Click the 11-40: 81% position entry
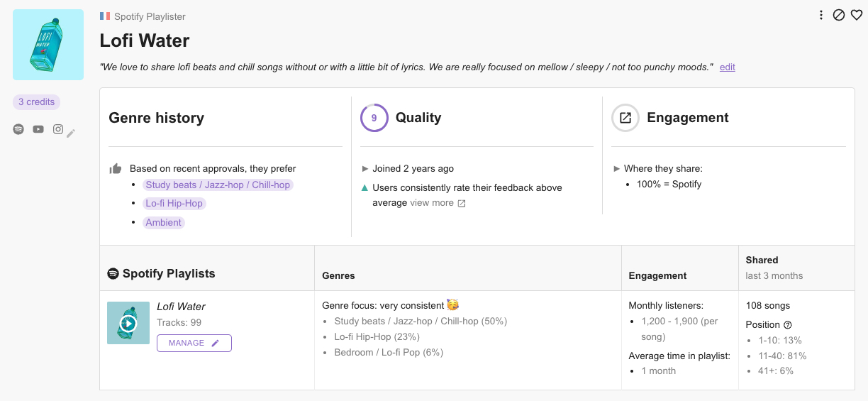Image resolution: width=868 pixels, height=401 pixels. pos(782,356)
